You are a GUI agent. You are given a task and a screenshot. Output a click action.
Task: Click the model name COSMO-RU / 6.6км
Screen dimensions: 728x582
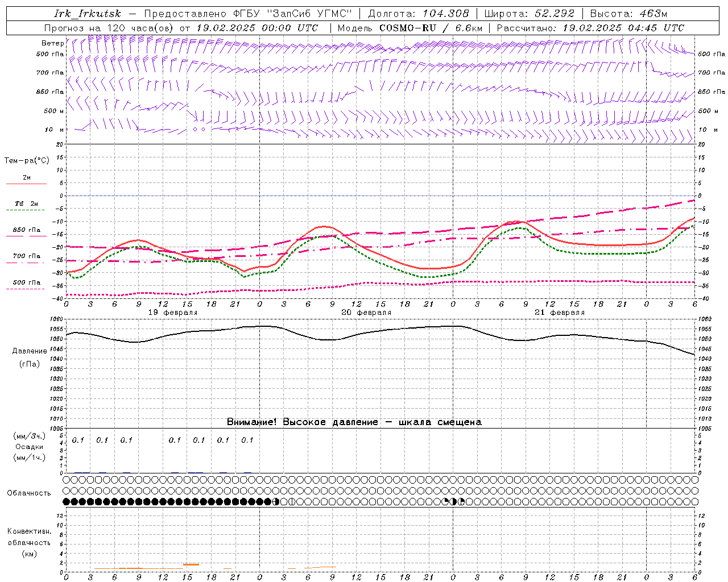point(431,28)
